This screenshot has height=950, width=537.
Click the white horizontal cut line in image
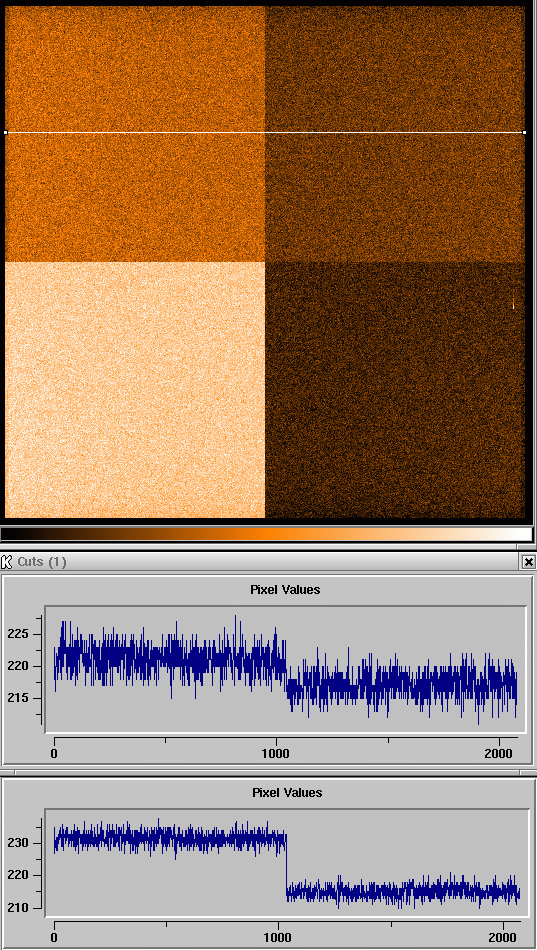pyautogui.click(x=265, y=132)
